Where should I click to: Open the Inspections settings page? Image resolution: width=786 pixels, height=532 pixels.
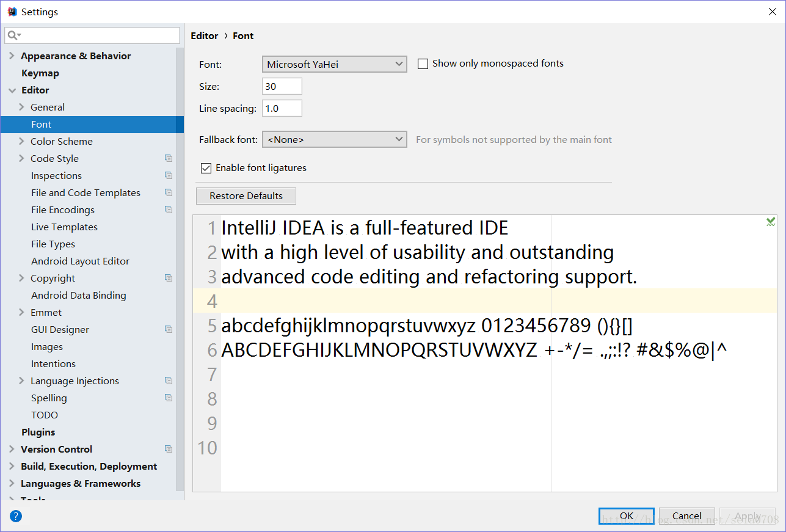56,175
